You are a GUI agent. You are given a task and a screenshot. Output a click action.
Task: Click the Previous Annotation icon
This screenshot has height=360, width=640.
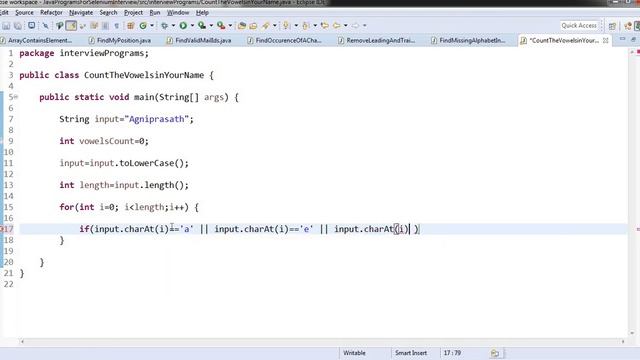tap(306, 26)
